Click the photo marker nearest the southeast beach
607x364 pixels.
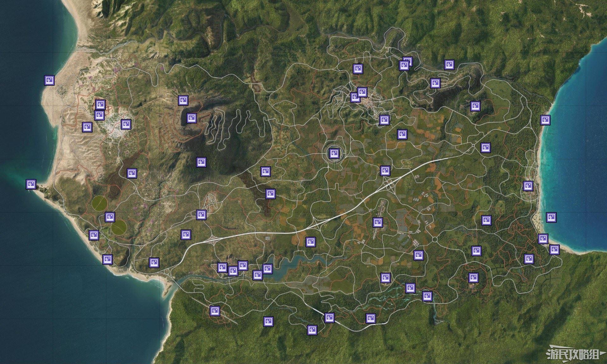pyautogui.click(x=554, y=250)
